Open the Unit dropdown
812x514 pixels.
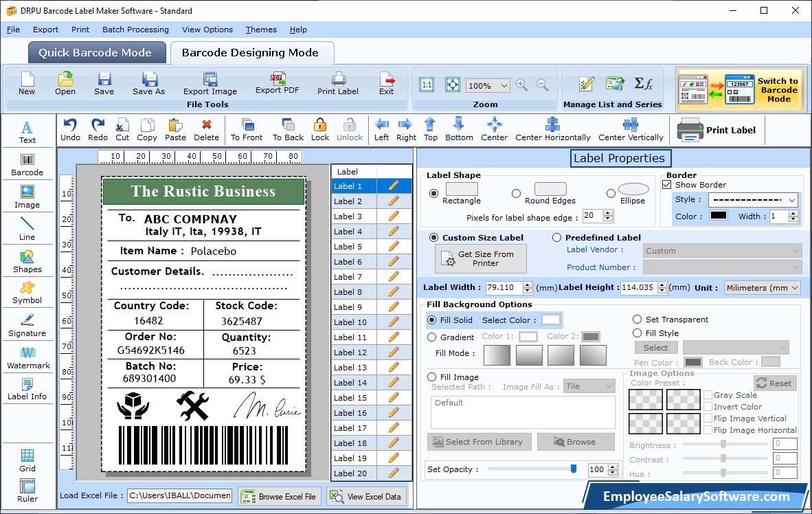pyautogui.click(x=794, y=287)
